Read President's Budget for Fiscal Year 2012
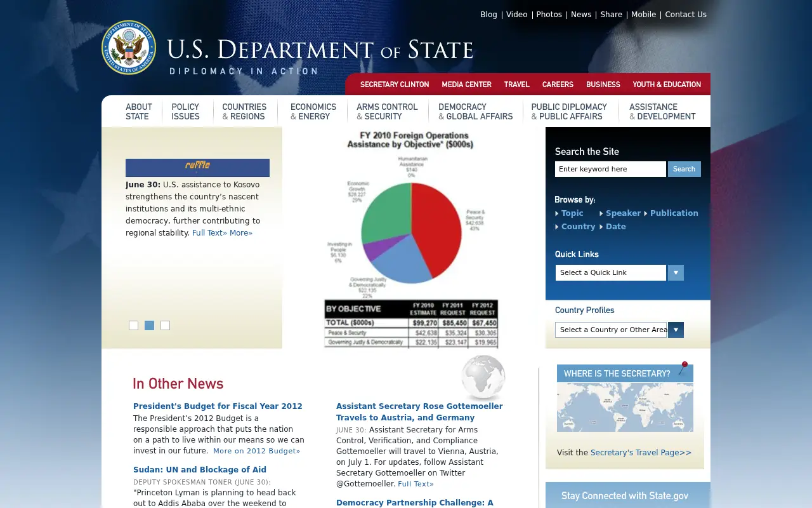The image size is (812, 508). coord(218,406)
